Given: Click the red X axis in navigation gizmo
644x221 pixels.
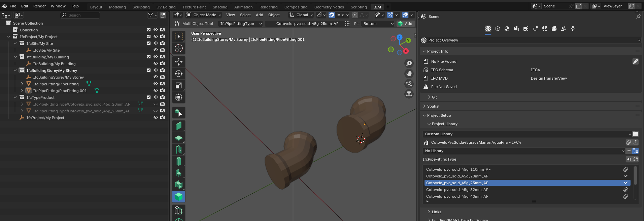Looking at the screenshot, I should click(x=406, y=51).
